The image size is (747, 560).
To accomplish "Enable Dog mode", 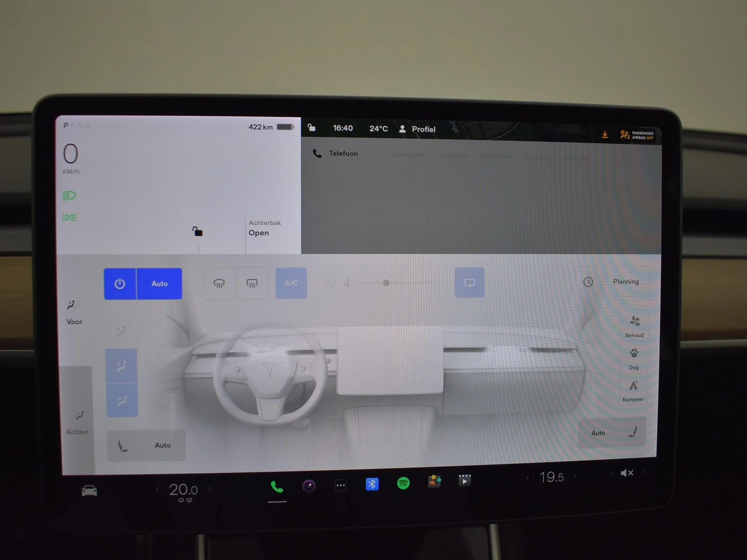I will (634, 359).
